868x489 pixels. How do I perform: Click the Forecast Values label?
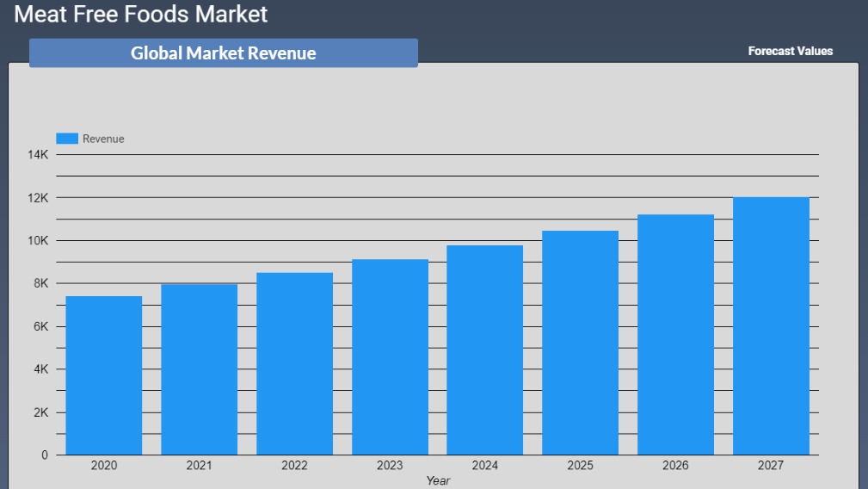(790, 51)
